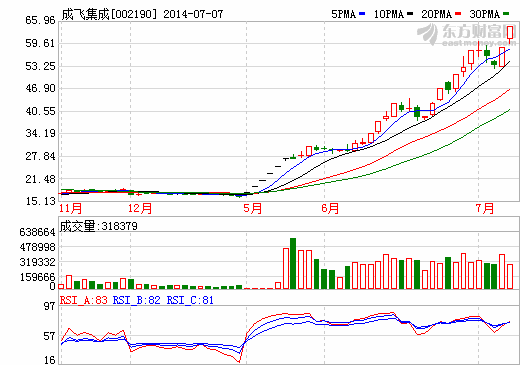Click the tallest green volume bar
Screen dimensions: 520x365
point(293,263)
